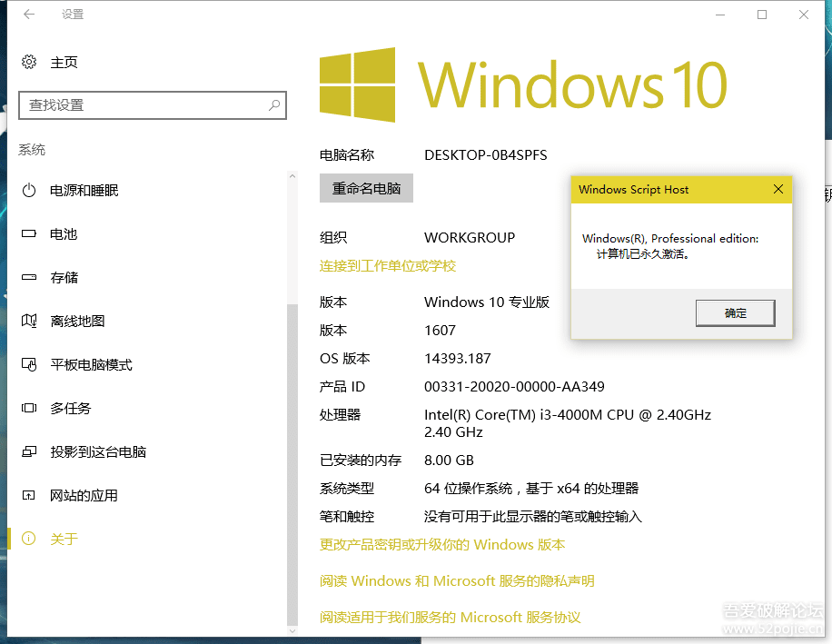This screenshot has height=644, width=832.
Task: Open 更改产品密钥或升级你的 Windows 版本 link
Action: point(442,545)
